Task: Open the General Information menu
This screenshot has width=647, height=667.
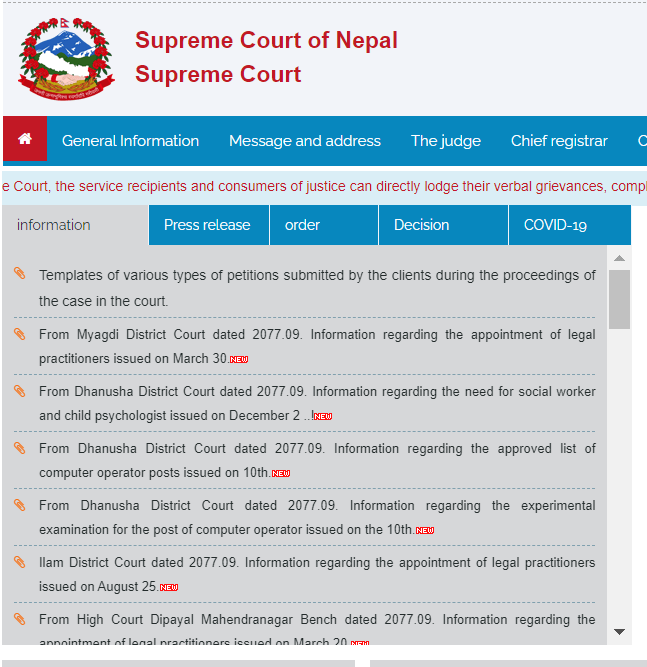Action: tap(130, 141)
